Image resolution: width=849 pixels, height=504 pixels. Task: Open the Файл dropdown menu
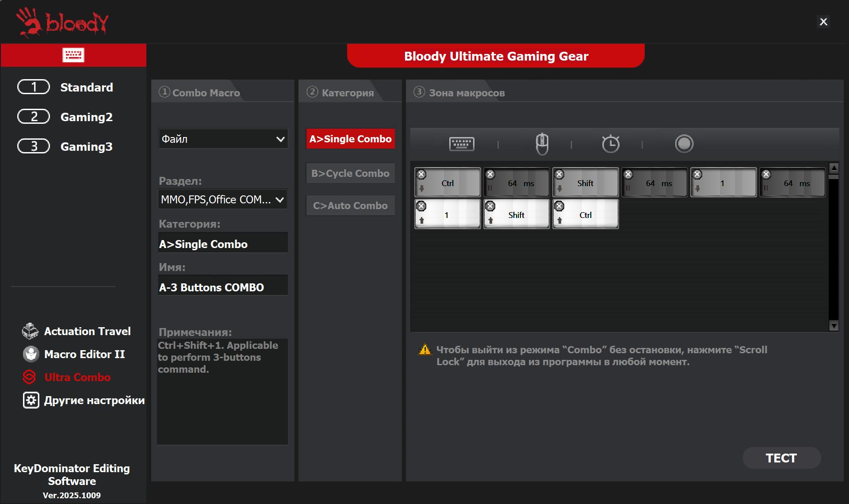click(223, 139)
